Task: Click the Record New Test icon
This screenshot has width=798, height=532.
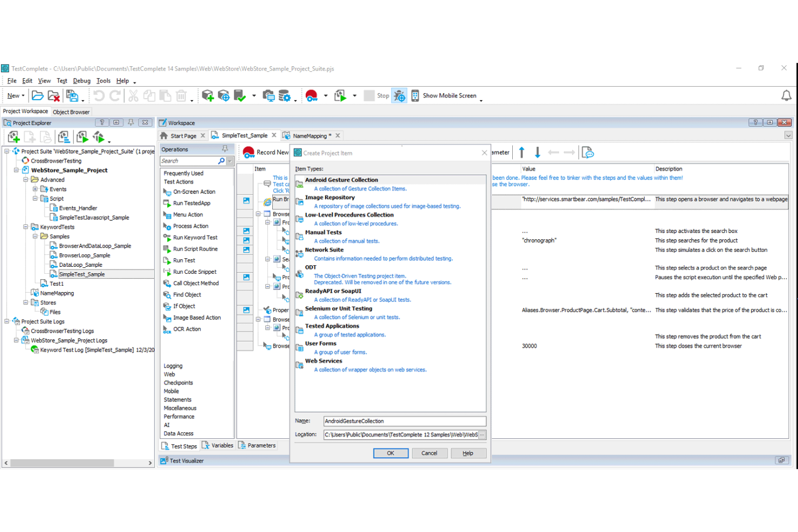Action: pyautogui.click(x=249, y=152)
